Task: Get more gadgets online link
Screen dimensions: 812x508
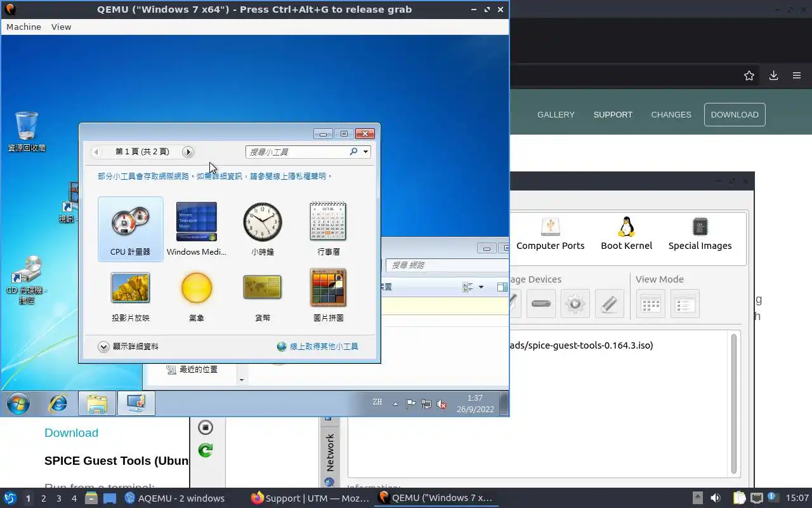Action: point(318,346)
